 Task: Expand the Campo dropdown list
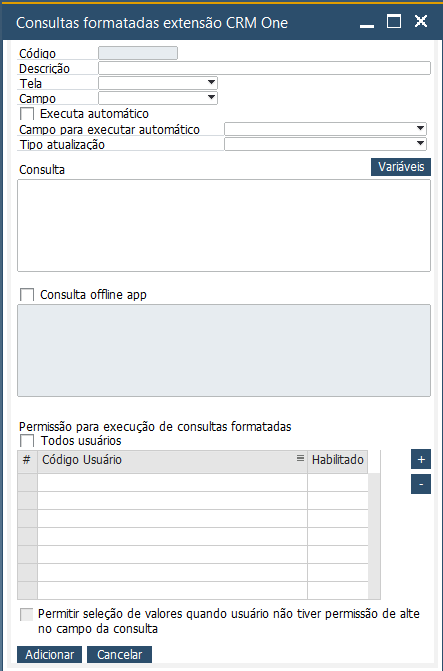point(158,98)
